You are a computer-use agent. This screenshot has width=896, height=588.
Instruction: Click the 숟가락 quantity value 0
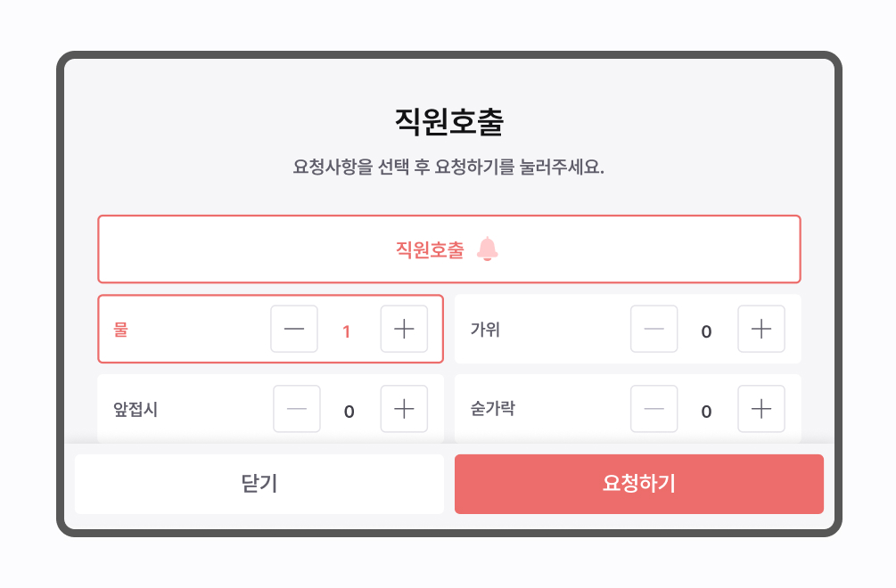click(x=706, y=412)
